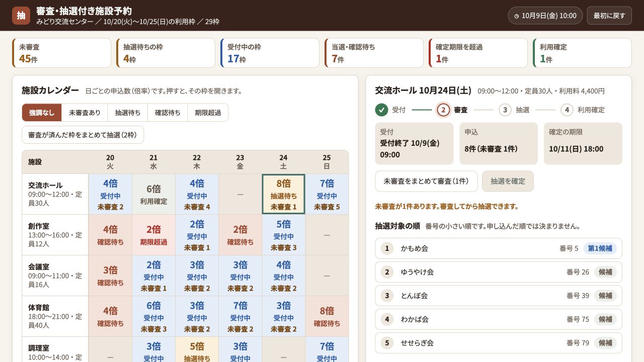Open the selected 交流ホール 8倍 slot on the 24th
The height and width of the screenshot is (362, 644).
pos(283,194)
